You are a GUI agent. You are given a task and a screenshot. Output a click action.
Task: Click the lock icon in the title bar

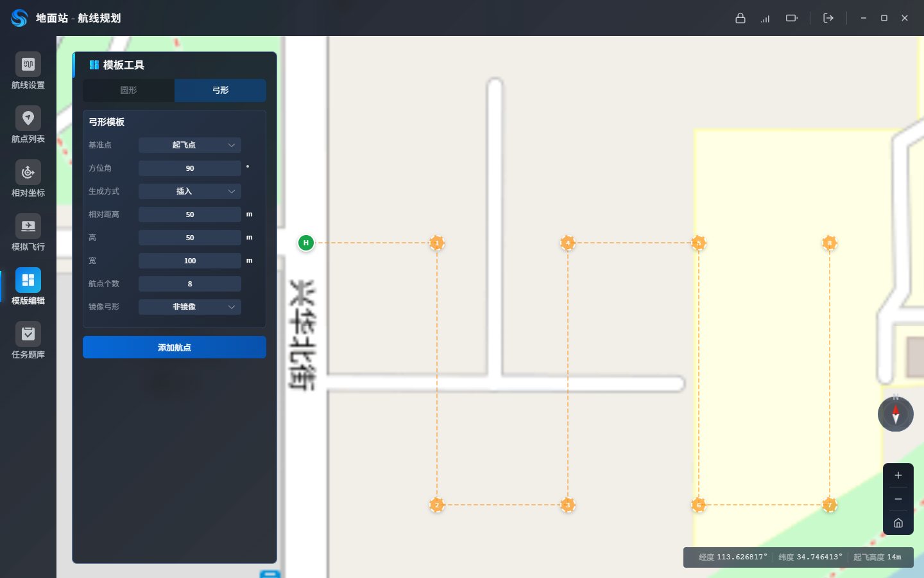[740, 18]
